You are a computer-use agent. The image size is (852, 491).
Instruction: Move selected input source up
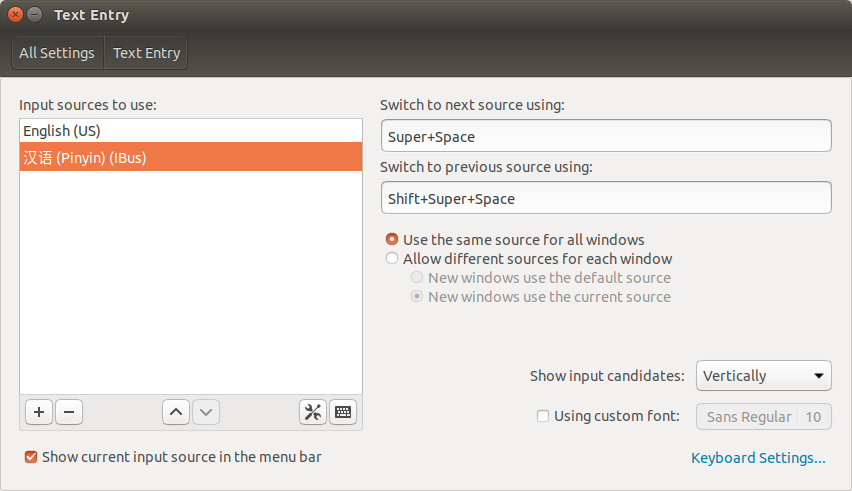click(176, 412)
